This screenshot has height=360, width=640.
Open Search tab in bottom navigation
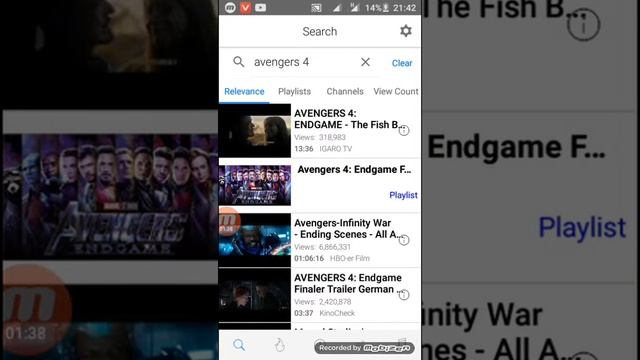[239, 345]
